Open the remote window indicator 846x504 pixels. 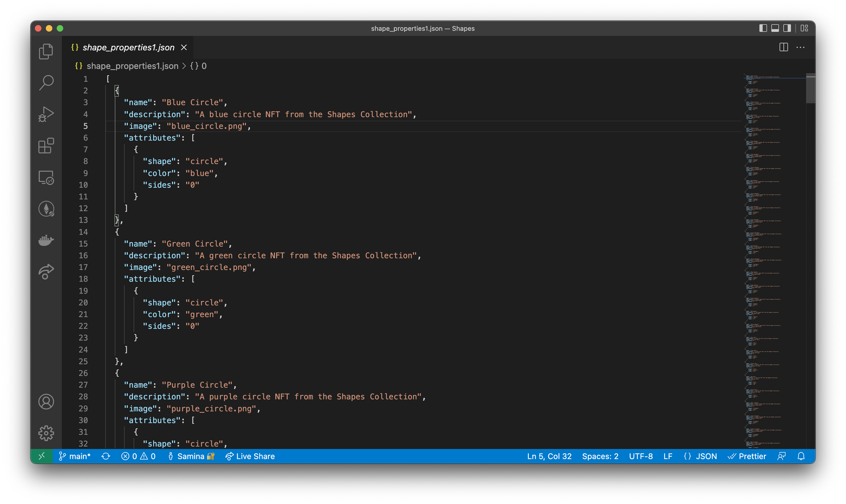coord(42,456)
